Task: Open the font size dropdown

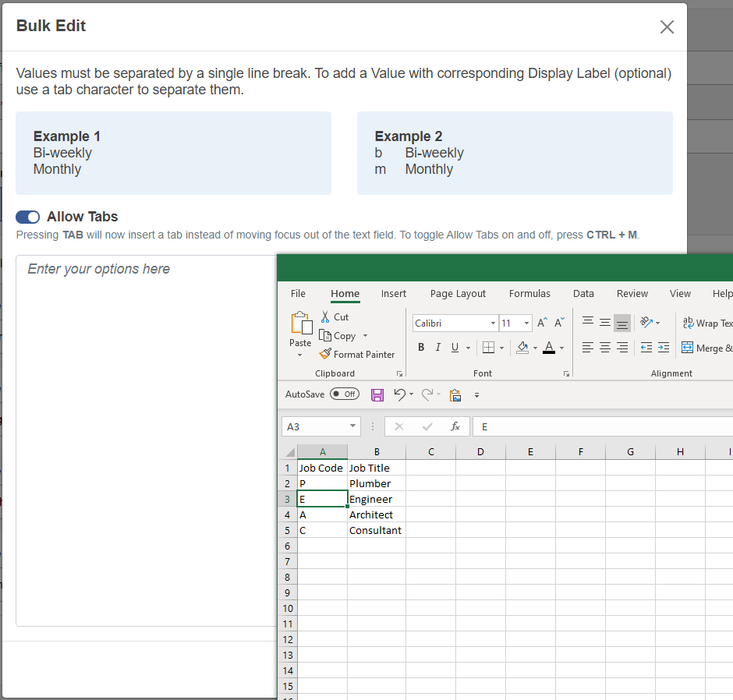Action: [x=527, y=323]
